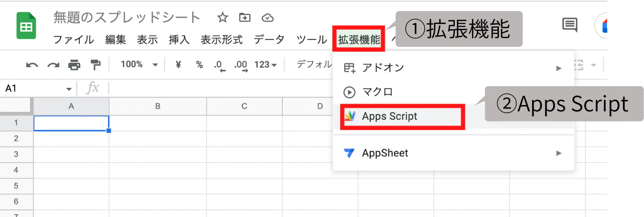This screenshot has width=644, height=217.
Task: Select row 5 header
Action: pos(16,186)
